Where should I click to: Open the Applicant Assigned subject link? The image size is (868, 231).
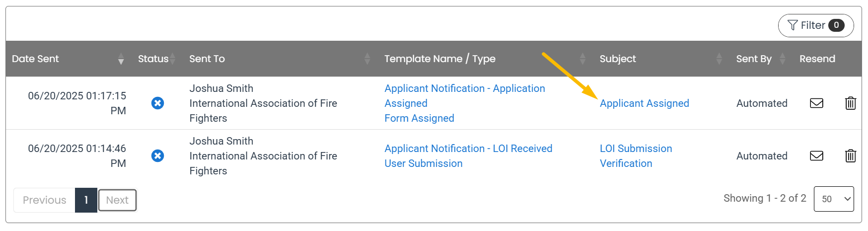tap(644, 103)
